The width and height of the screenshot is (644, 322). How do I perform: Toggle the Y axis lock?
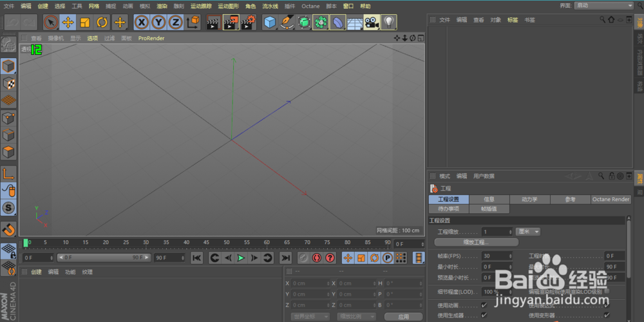coord(158,22)
